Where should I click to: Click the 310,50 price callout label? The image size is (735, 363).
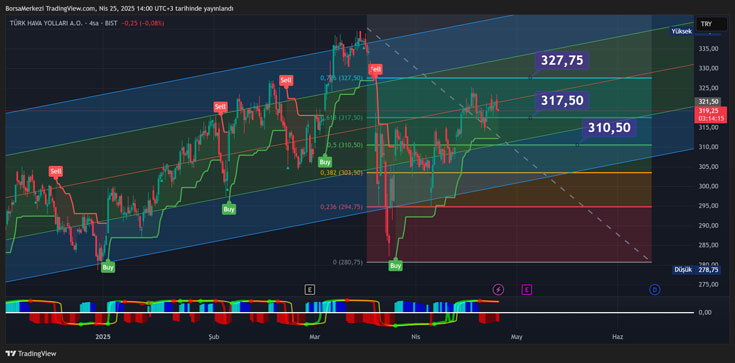click(609, 128)
